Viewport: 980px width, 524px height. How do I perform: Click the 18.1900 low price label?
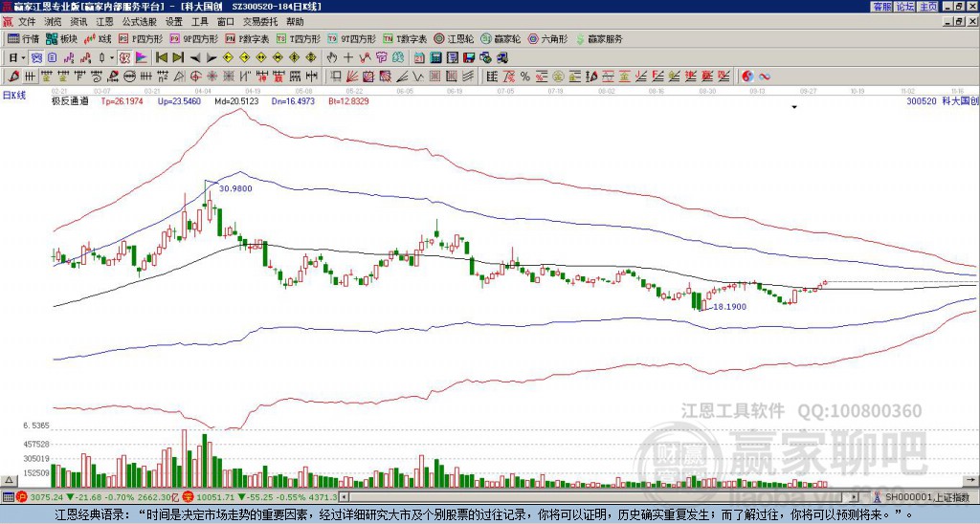pos(729,307)
